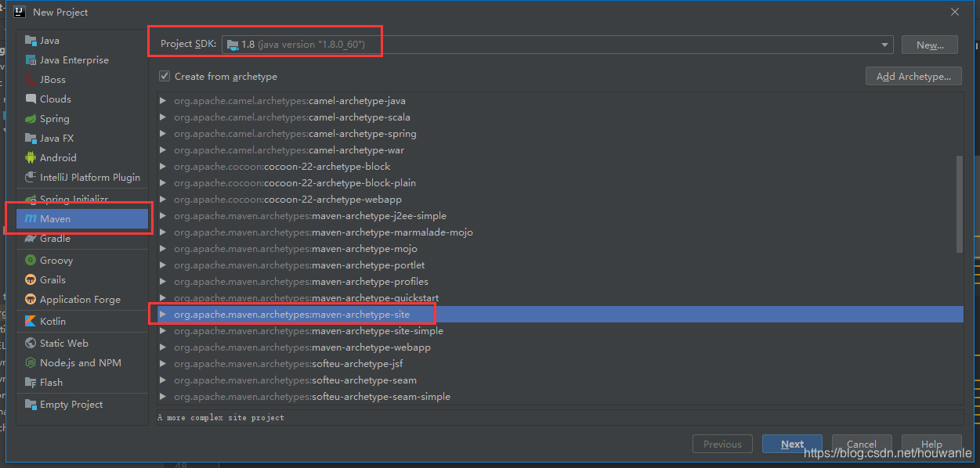This screenshot has width=980, height=468.
Task: Close the New Project dialog
Action: pyautogui.click(x=954, y=12)
